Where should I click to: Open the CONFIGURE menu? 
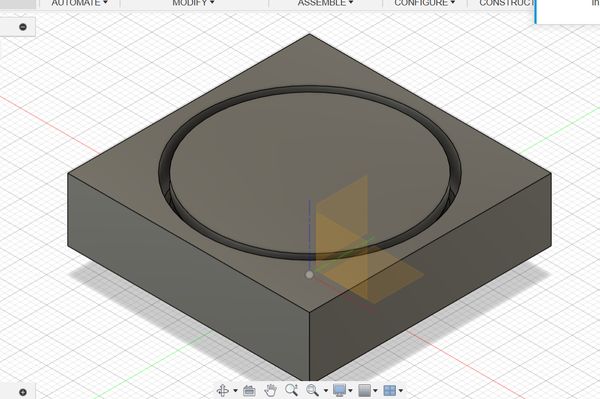click(424, 3)
